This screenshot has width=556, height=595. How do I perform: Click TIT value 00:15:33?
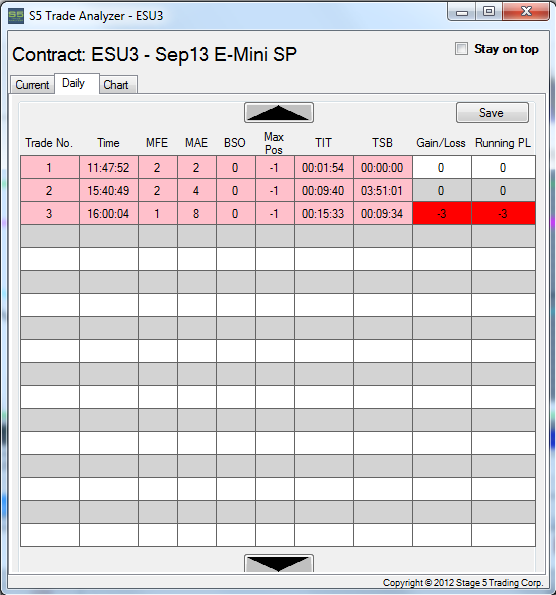(x=324, y=213)
